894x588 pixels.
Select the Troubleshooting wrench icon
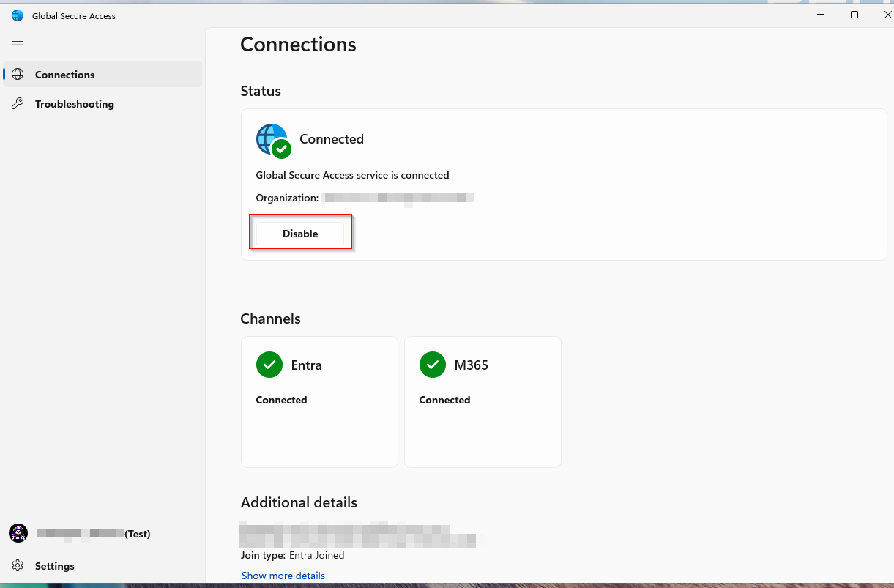[18, 104]
